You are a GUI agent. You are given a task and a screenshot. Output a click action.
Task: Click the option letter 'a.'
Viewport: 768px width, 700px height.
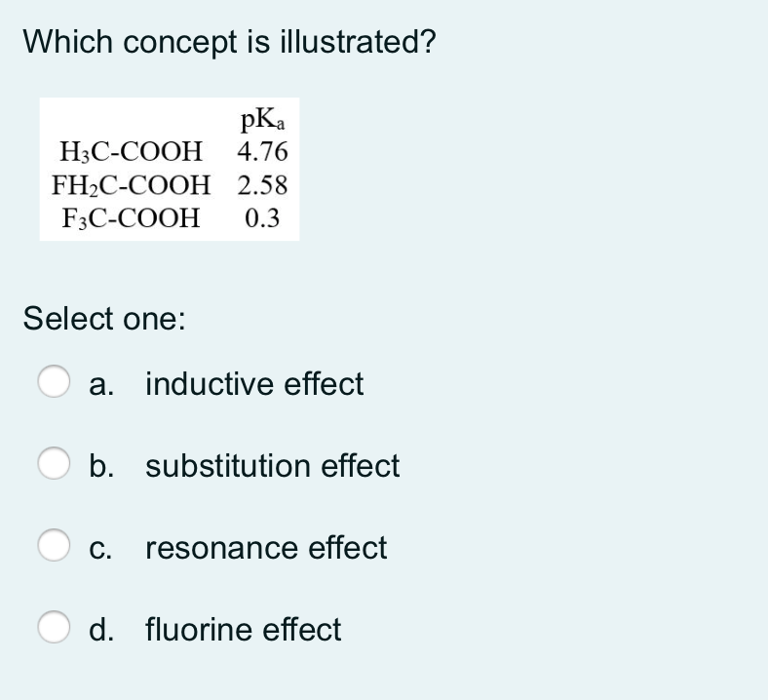pyautogui.click(x=101, y=384)
